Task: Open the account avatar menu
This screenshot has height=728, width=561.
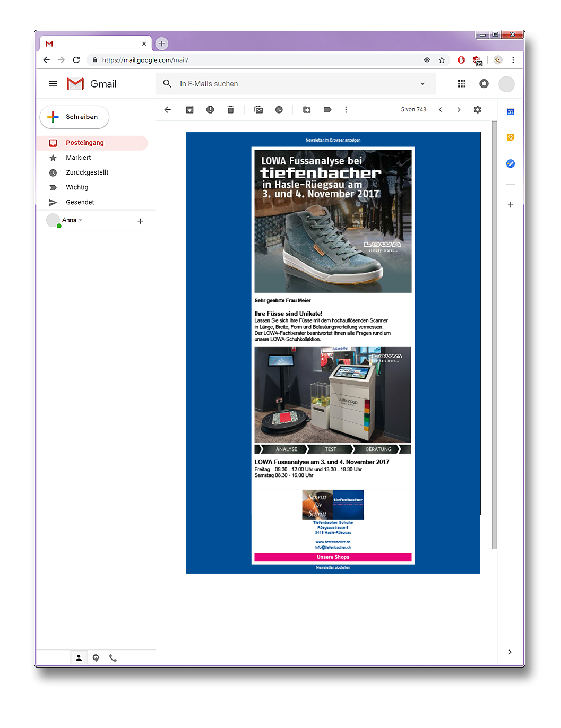Action: [x=507, y=84]
